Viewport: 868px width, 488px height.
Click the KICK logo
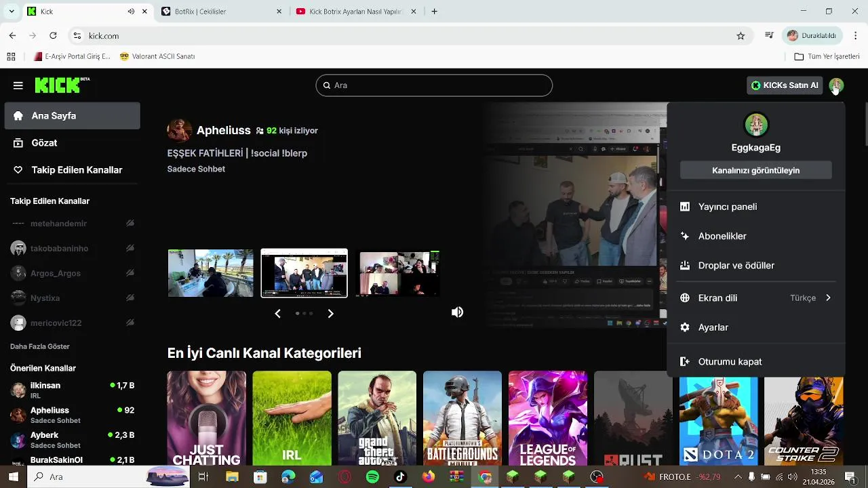click(x=62, y=85)
